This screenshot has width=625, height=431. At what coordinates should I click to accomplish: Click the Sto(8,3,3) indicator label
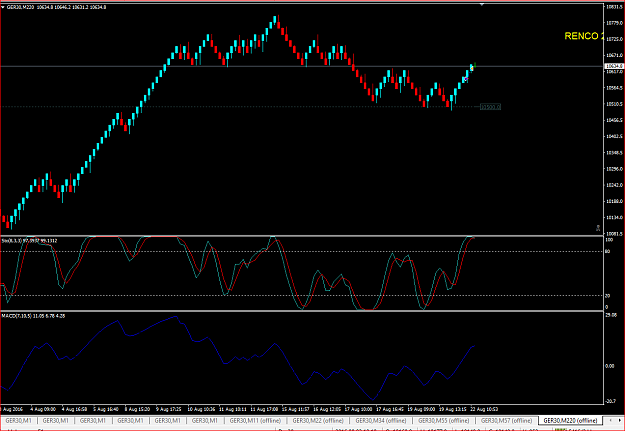coord(29,241)
